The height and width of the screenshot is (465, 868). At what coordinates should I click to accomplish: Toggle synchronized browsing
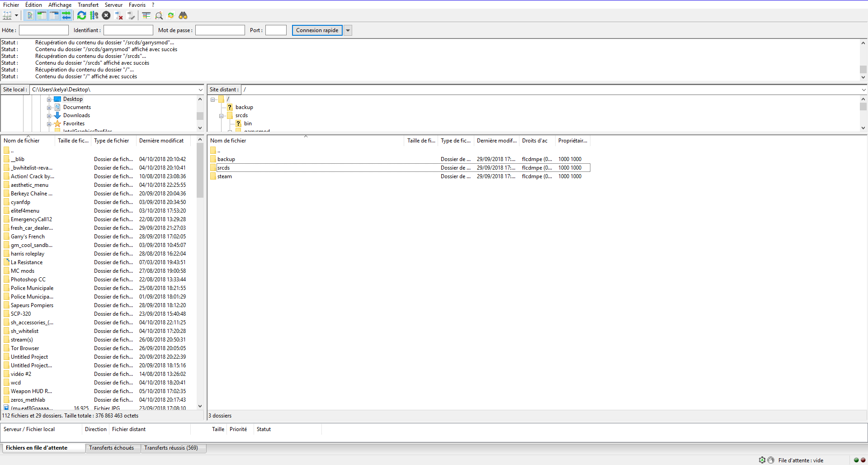click(x=171, y=15)
